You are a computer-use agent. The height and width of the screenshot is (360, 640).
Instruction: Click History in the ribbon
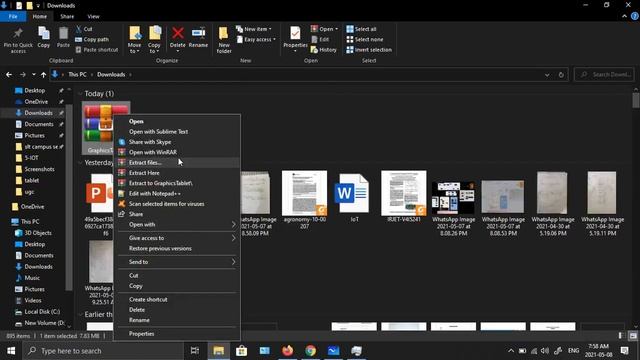[324, 50]
